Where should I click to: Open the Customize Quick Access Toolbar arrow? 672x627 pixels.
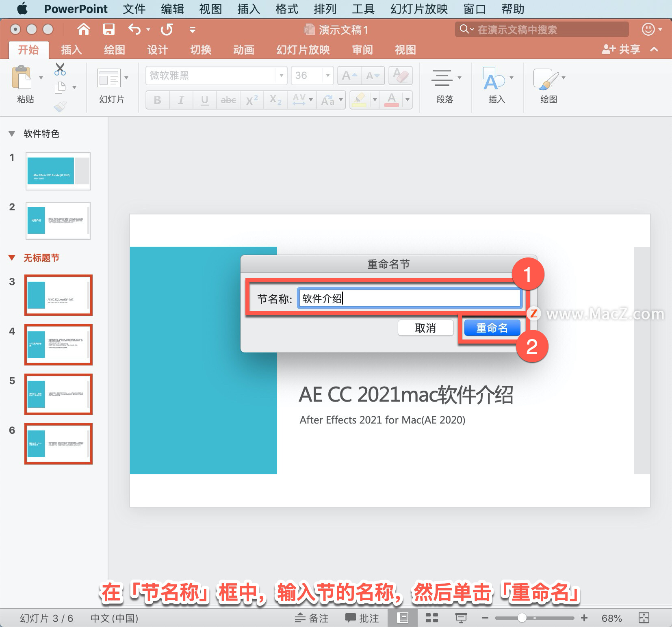click(193, 30)
